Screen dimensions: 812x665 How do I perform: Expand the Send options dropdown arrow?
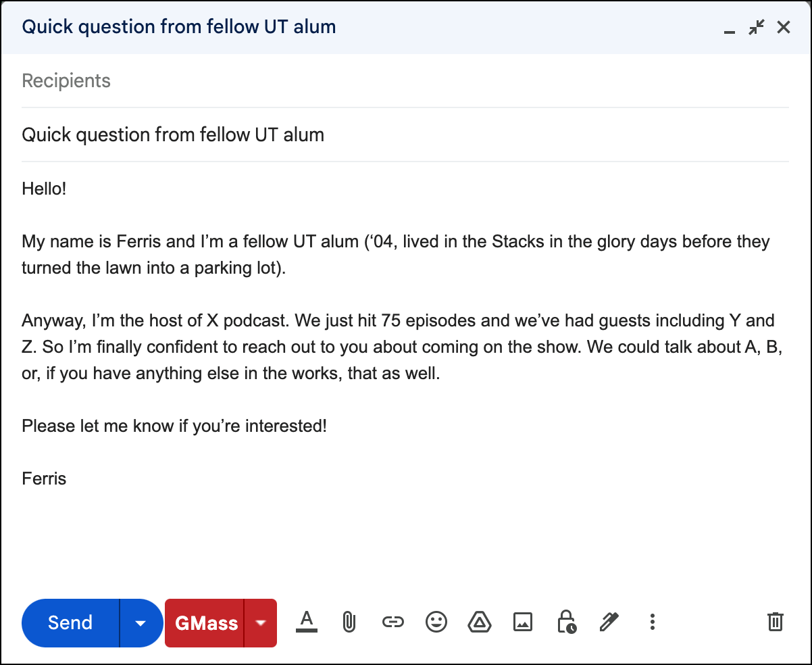click(141, 622)
